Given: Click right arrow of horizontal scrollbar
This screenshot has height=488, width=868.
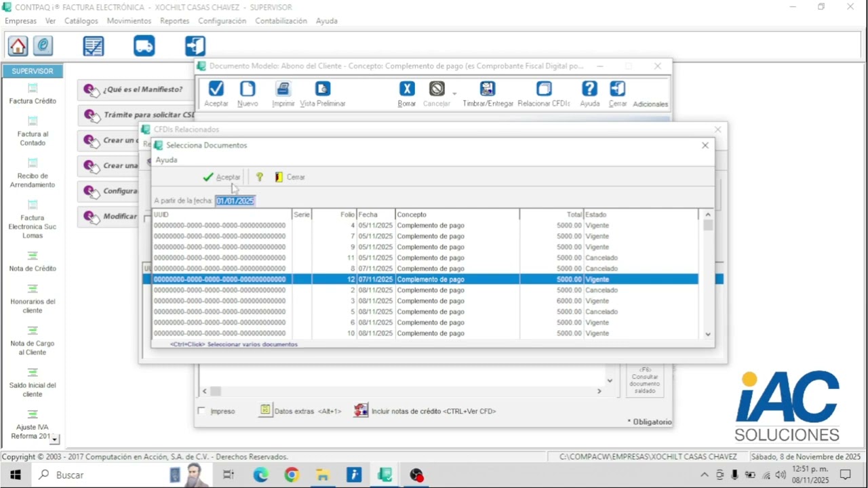Looking at the screenshot, I should (x=599, y=391).
